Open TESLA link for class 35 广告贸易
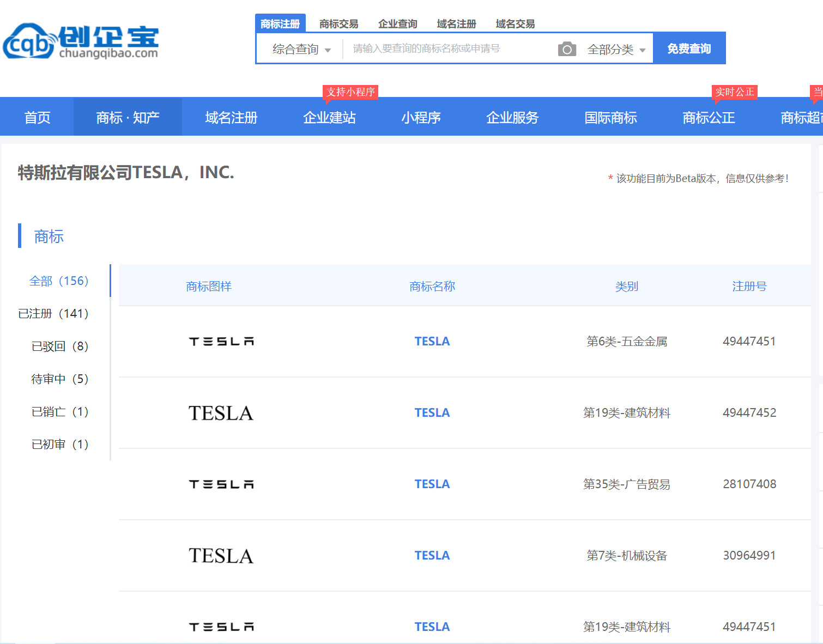The image size is (823, 644). (432, 484)
